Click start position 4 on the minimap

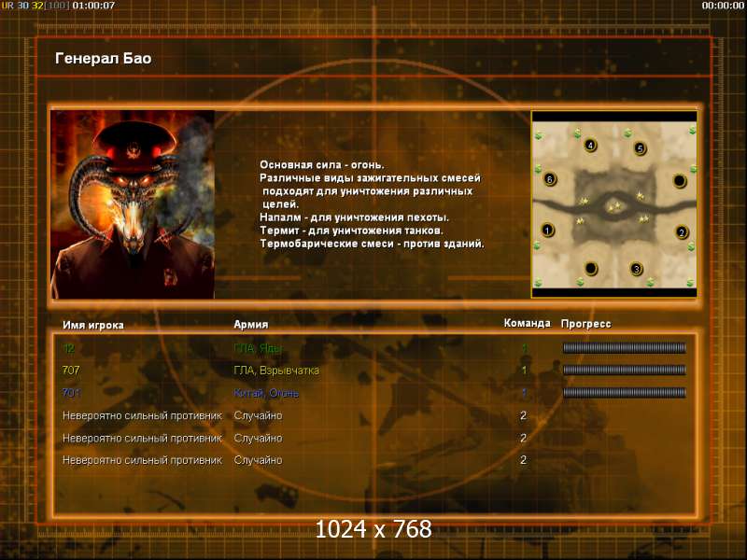point(590,146)
